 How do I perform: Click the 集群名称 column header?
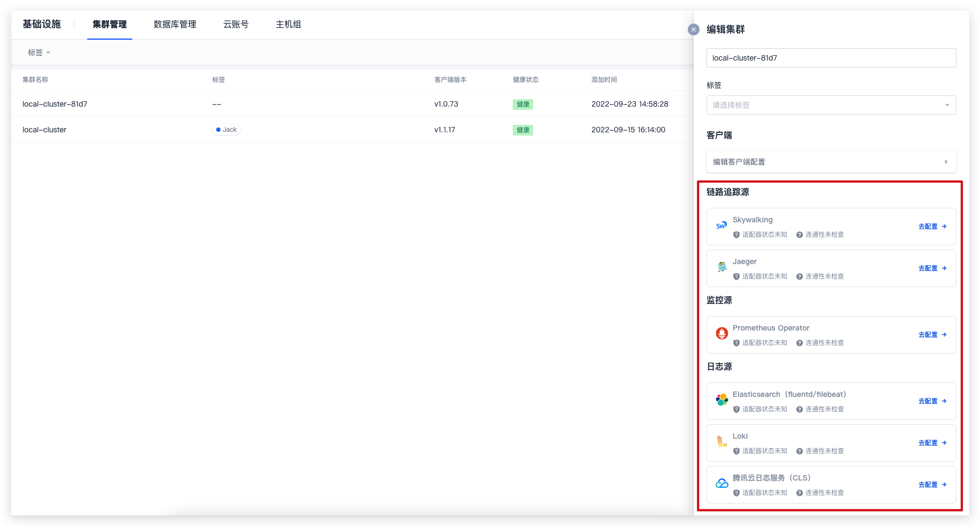(x=35, y=79)
